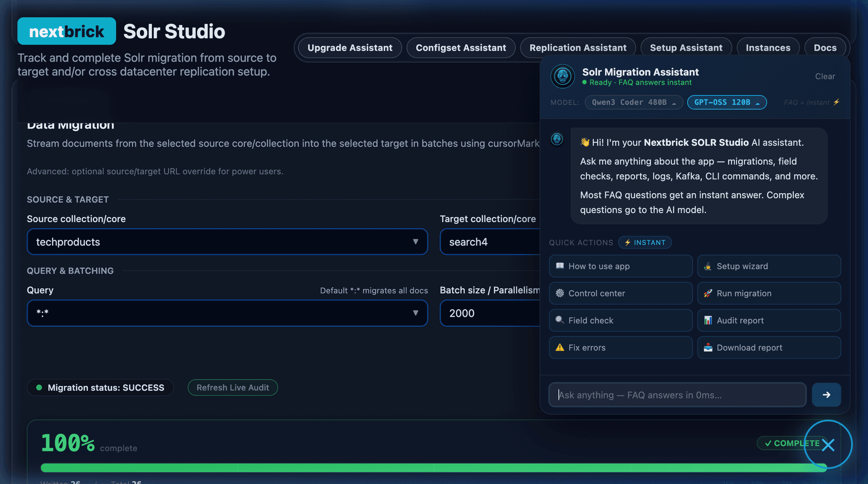Click the warning triangle icon on Fix errors
Screen dimensions: 868x484
point(560,347)
